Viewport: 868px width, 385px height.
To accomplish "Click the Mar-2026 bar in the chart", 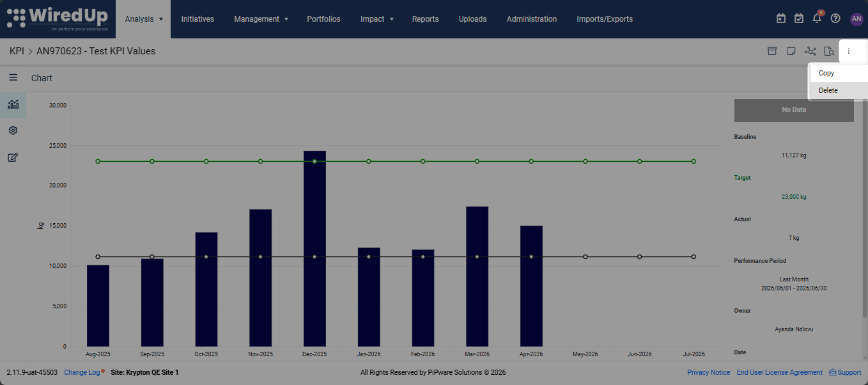I will [x=477, y=276].
